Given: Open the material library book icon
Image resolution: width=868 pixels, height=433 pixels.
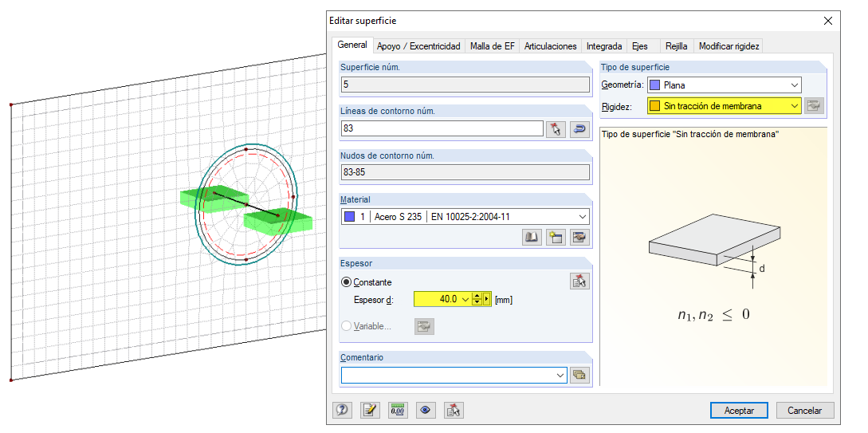Looking at the screenshot, I should coord(532,237).
